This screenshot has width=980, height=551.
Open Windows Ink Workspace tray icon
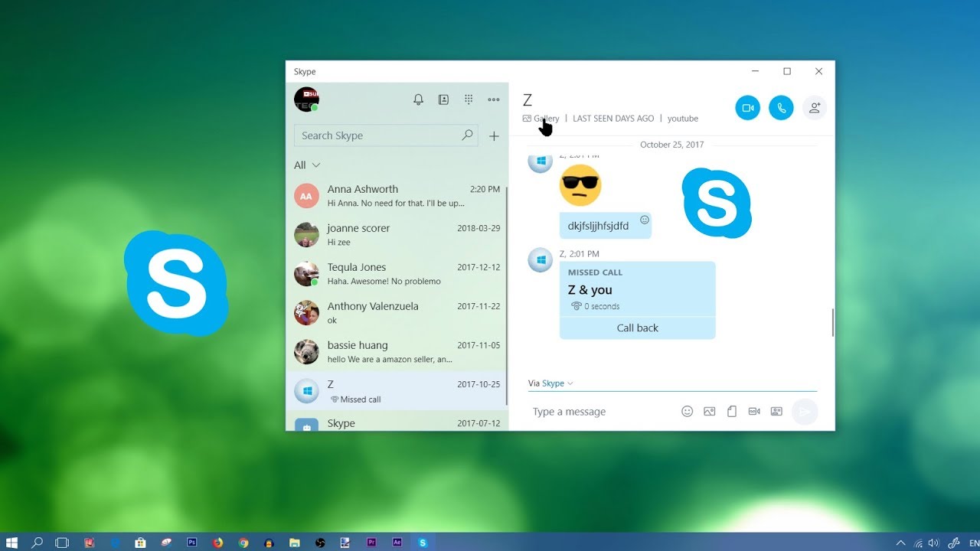coord(953,543)
